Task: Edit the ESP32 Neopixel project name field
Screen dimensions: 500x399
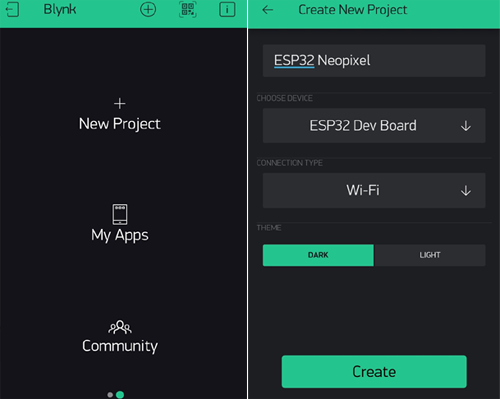Action: pyautogui.click(x=374, y=61)
